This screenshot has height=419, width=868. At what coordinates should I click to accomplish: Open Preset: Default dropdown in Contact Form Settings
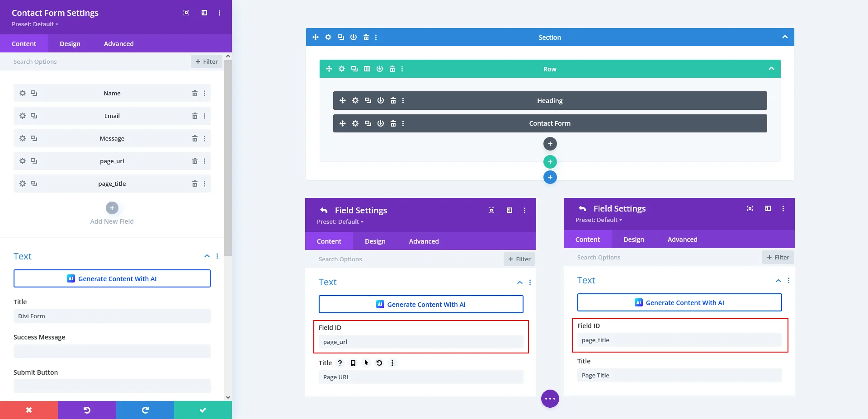35,24
